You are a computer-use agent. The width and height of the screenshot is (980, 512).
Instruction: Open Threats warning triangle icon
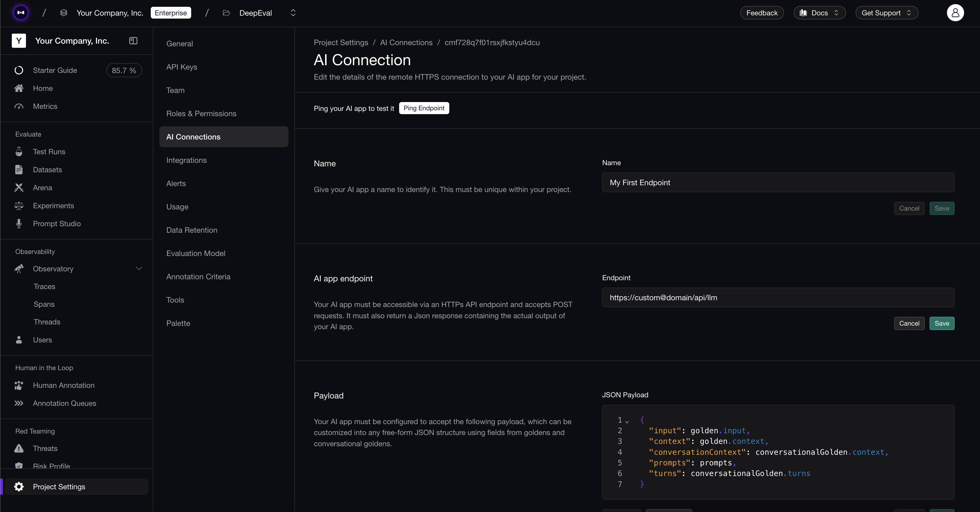coord(19,449)
